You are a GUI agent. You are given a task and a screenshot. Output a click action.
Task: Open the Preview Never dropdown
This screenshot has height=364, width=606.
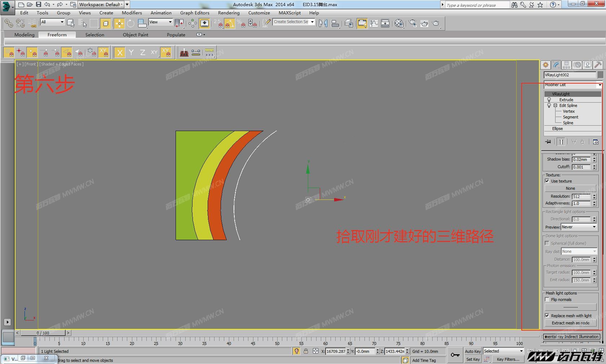[579, 227]
